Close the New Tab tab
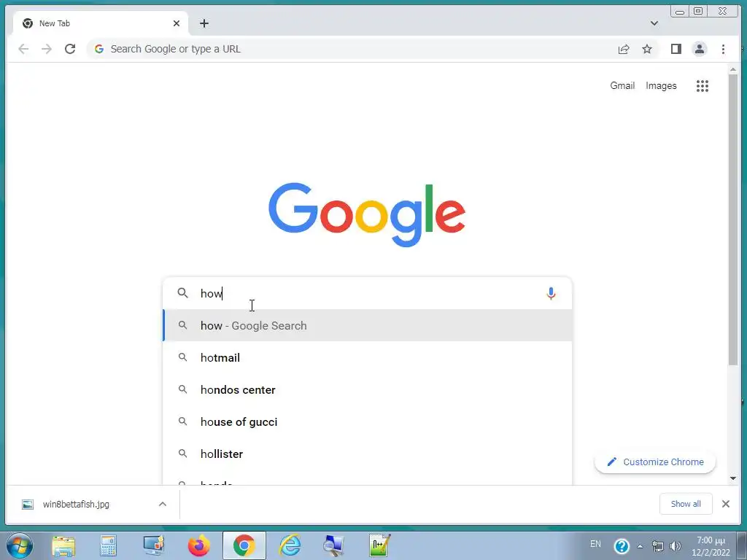 [177, 23]
